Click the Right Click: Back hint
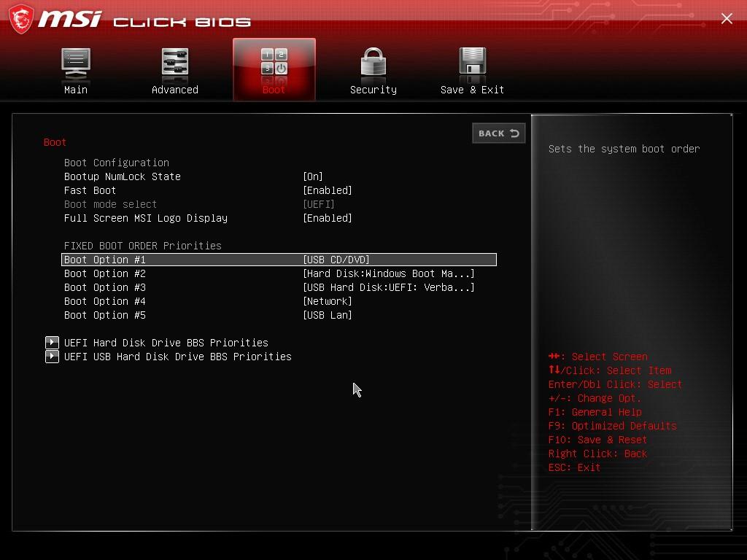Viewport: 747px width, 560px height. coord(597,454)
